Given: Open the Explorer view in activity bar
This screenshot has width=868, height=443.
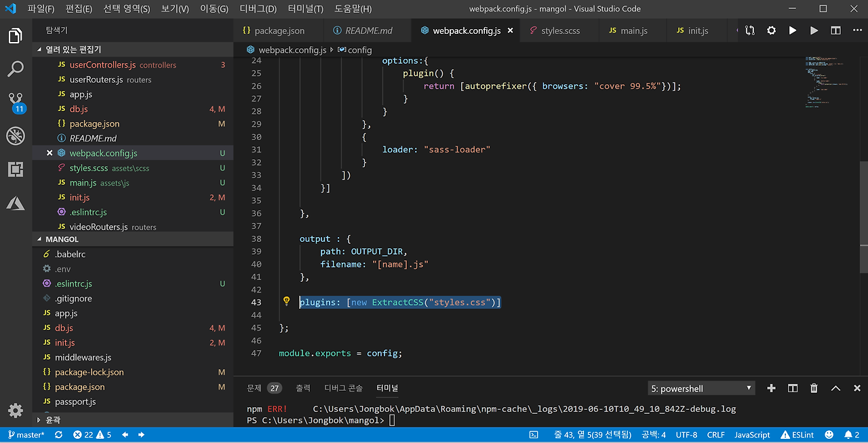Looking at the screenshot, I should pyautogui.click(x=16, y=36).
